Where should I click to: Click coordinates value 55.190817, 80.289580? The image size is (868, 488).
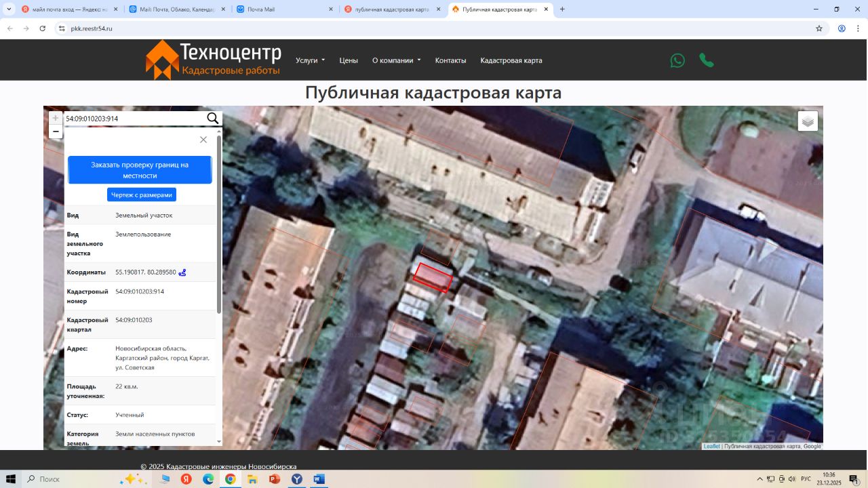point(146,272)
